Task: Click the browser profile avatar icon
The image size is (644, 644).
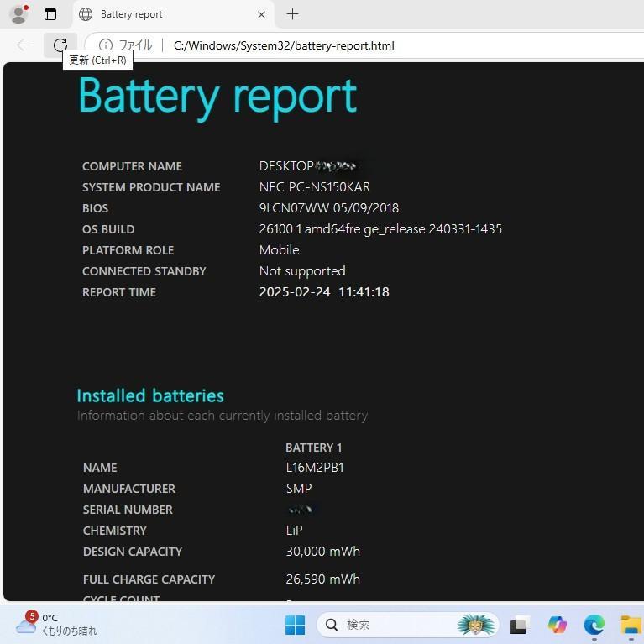Action: (x=19, y=14)
